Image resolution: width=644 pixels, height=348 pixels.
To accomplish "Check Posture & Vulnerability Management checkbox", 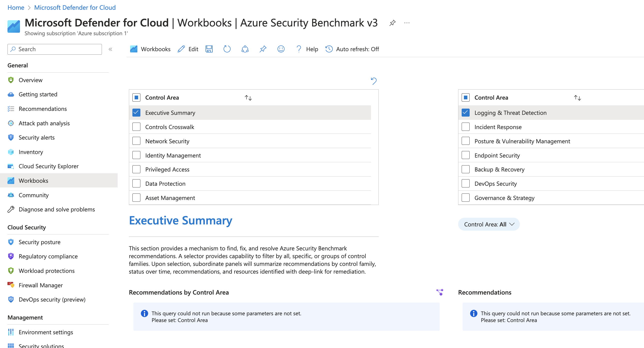I will pos(465,141).
